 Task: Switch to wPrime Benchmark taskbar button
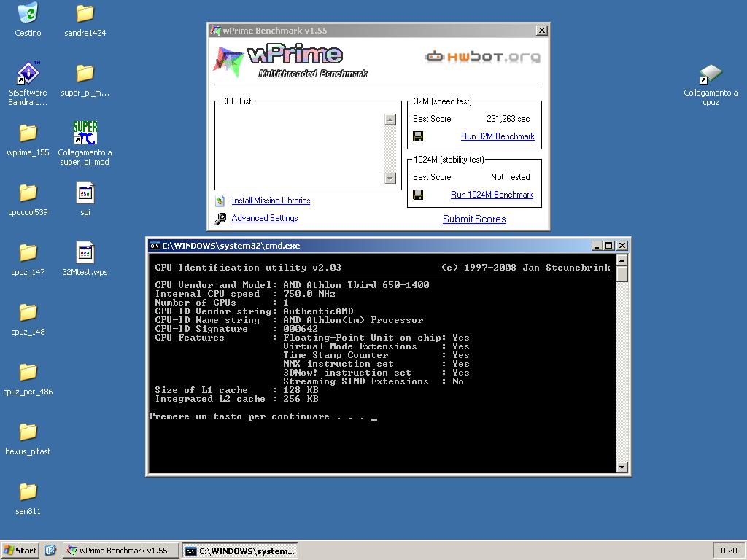tap(121, 551)
